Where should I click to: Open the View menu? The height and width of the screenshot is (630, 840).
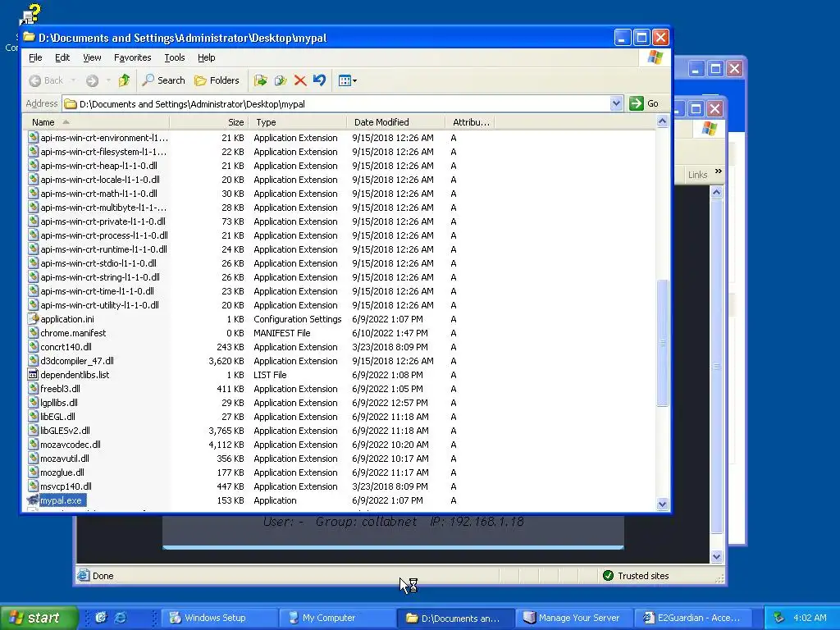pyautogui.click(x=92, y=57)
